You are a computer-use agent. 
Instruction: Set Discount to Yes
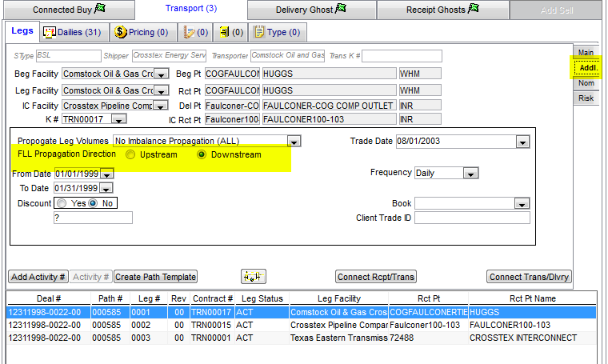click(x=62, y=203)
